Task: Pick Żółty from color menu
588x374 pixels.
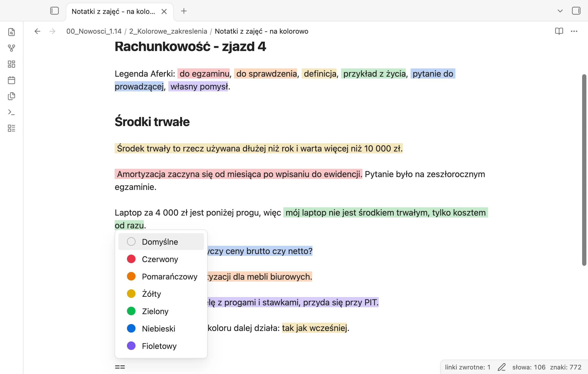Action: coord(161,294)
